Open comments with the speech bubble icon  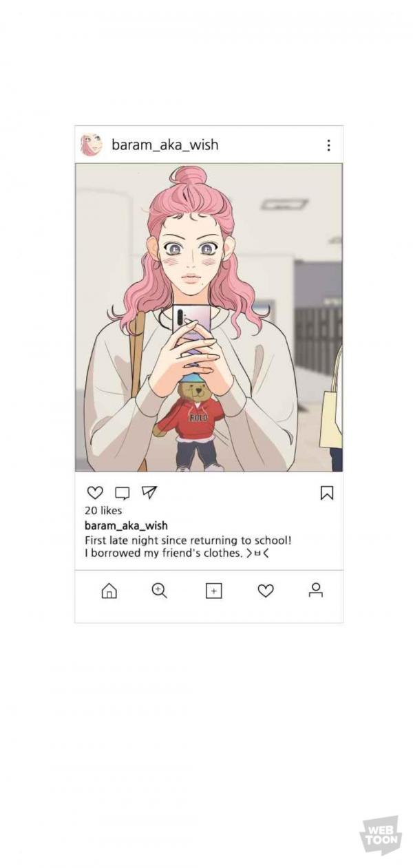[122, 493]
